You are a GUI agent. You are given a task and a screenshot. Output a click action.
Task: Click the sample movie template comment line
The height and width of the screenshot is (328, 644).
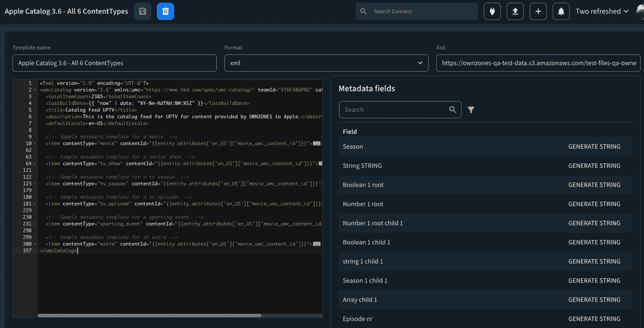[112, 137]
